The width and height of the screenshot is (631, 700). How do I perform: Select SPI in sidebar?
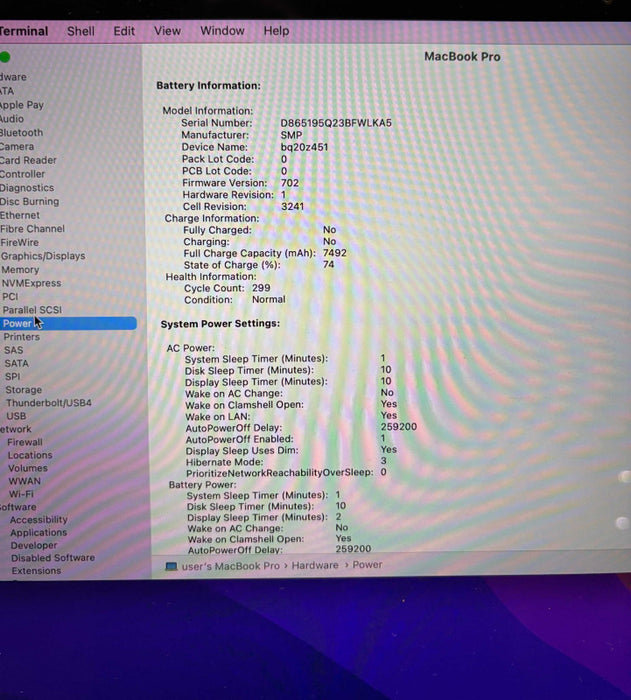click(13, 376)
